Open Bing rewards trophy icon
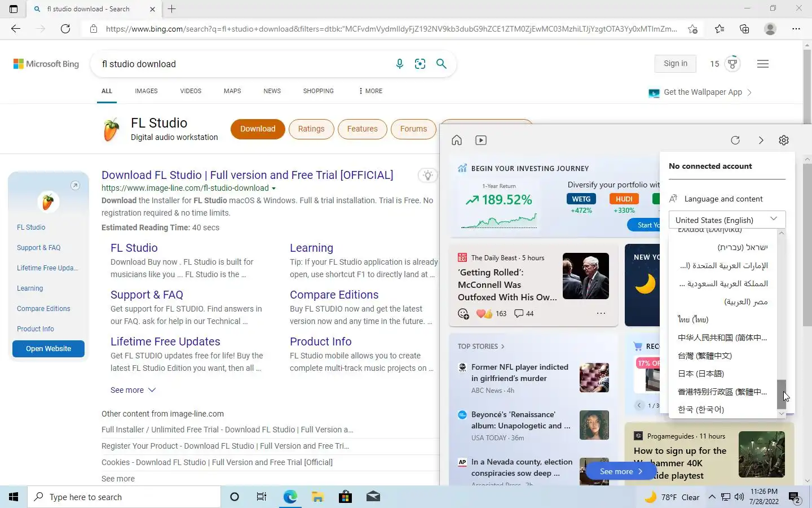 click(732, 64)
